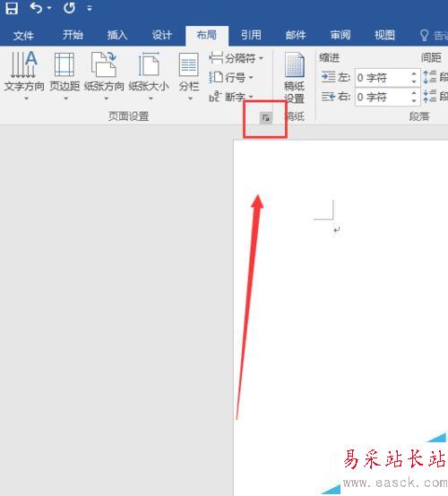The width and height of the screenshot is (448, 496).
Task: Expand the 页边距 dropdown arrow
Action: 65,98
